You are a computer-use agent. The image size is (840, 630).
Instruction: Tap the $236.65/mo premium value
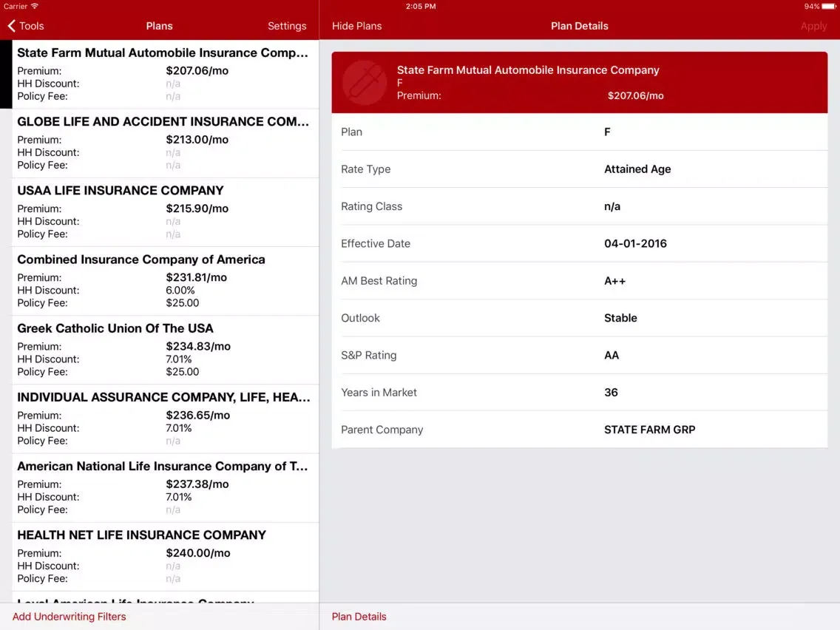pos(197,415)
